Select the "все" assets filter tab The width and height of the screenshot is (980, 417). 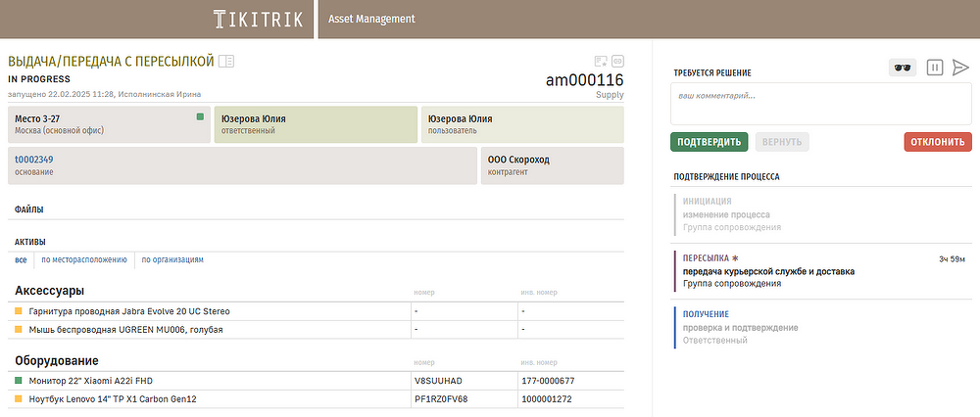[21, 259]
